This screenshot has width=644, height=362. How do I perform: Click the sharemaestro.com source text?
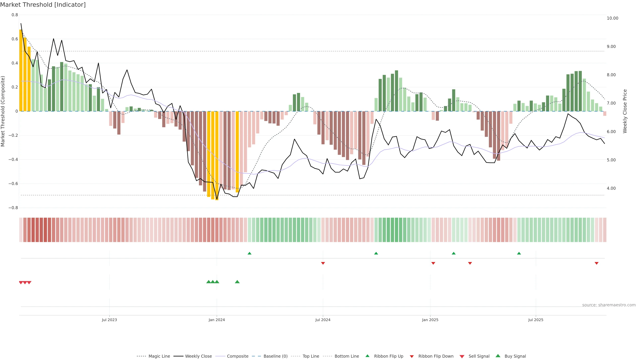point(609,305)
